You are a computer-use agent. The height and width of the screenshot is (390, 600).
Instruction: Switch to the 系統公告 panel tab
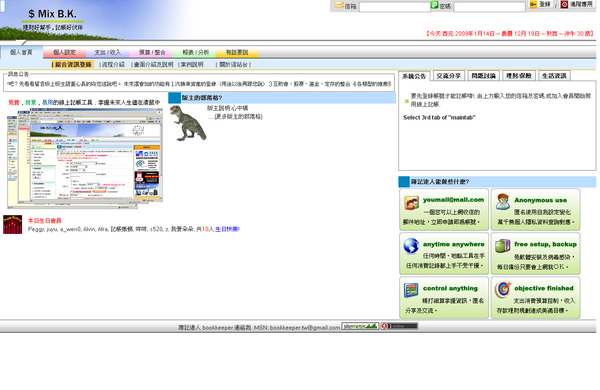tap(414, 76)
